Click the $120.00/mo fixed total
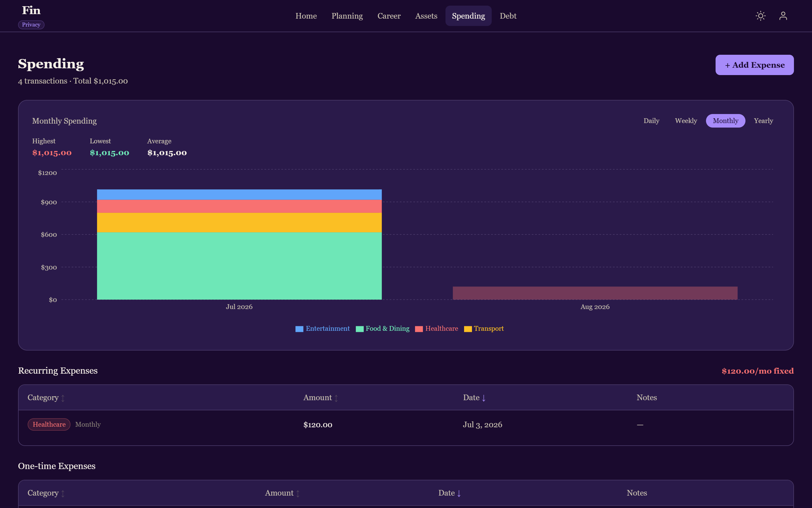This screenshot has height=508, width=812. click(x=758, y=371)
